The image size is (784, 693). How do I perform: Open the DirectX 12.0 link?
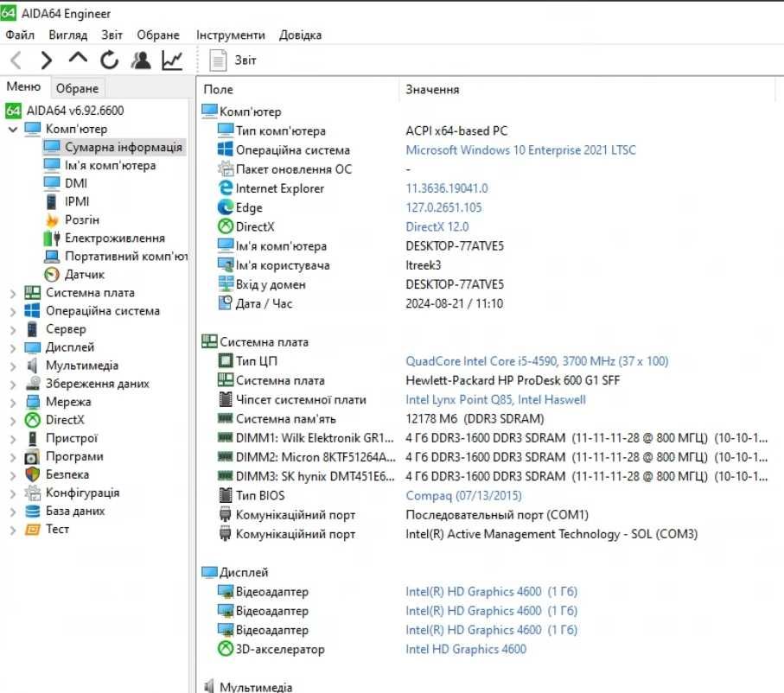tap(437, 226)
